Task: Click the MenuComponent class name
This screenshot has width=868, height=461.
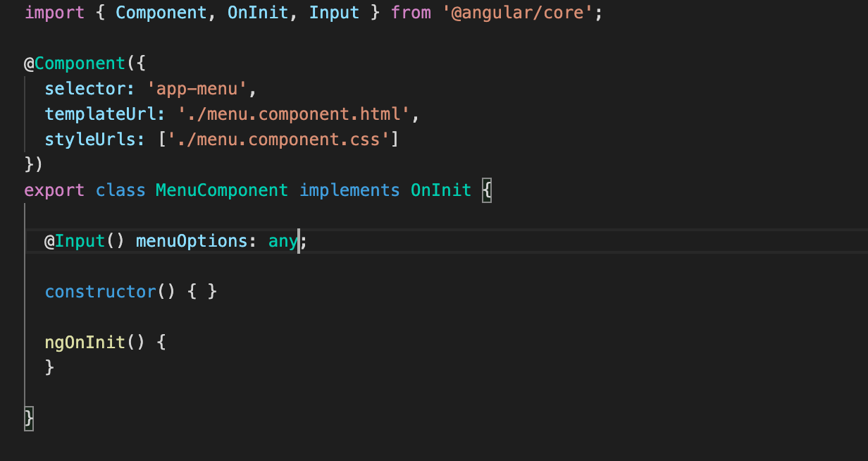Action: (221, 190)
